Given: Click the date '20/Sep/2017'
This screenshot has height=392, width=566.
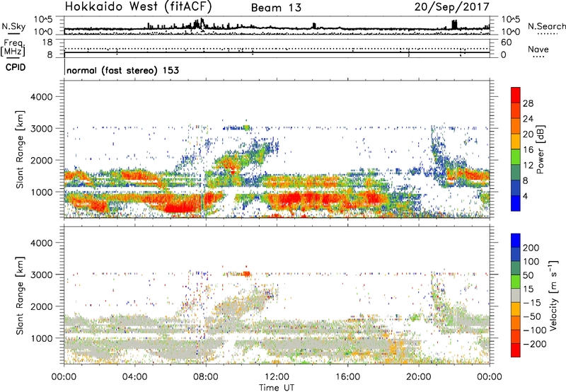Looking at the screenshot, I should [451, 7].
